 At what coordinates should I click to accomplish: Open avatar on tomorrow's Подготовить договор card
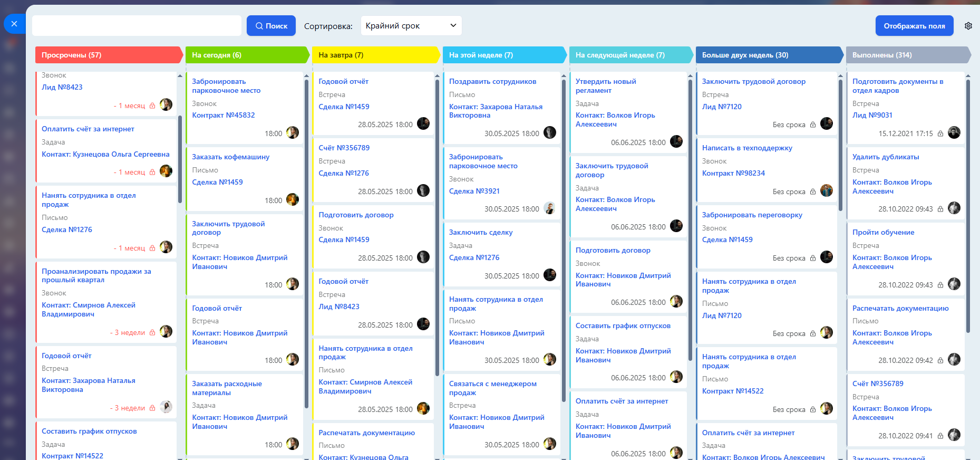[423, 257]
